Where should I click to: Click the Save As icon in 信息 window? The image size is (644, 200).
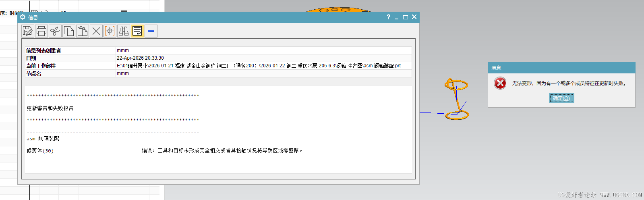click(28, 31)
